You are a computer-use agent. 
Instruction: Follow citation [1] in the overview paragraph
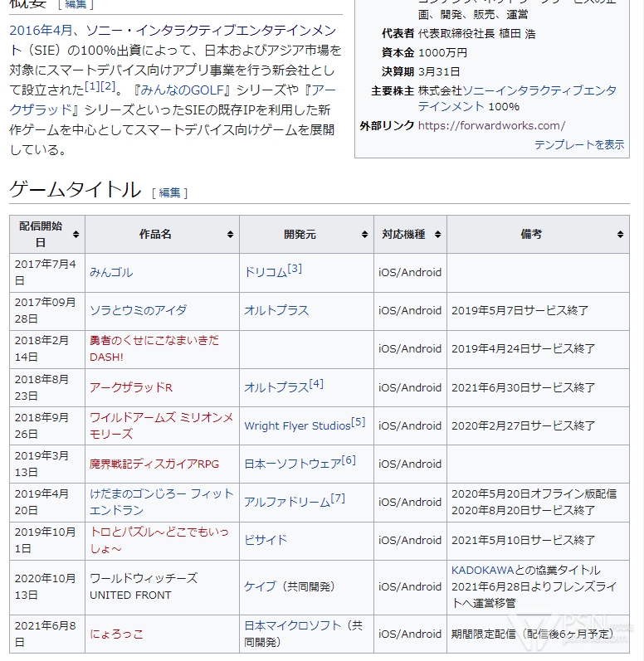(x=92, y=86)
